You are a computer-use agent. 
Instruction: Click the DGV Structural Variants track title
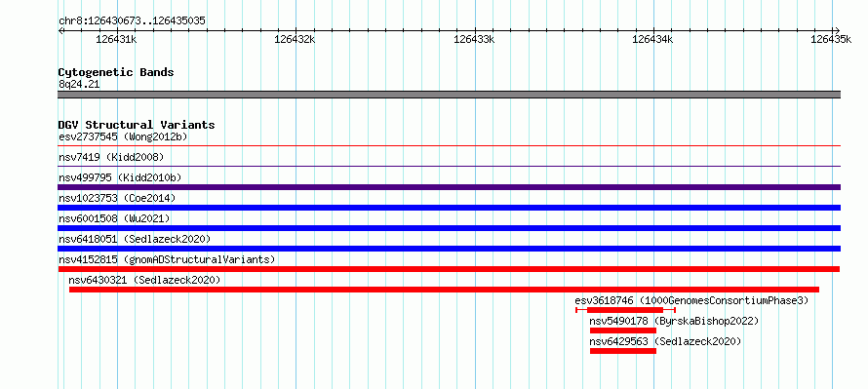point(137,125)
